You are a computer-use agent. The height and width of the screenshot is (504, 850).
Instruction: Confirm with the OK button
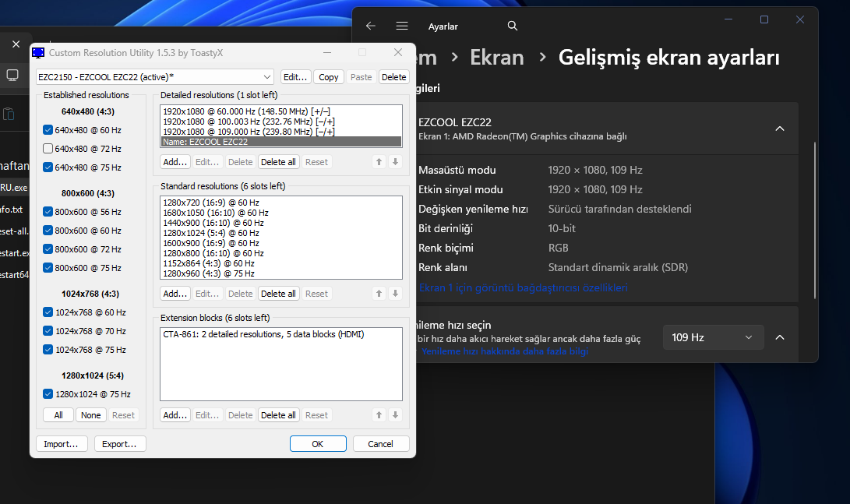318,444
